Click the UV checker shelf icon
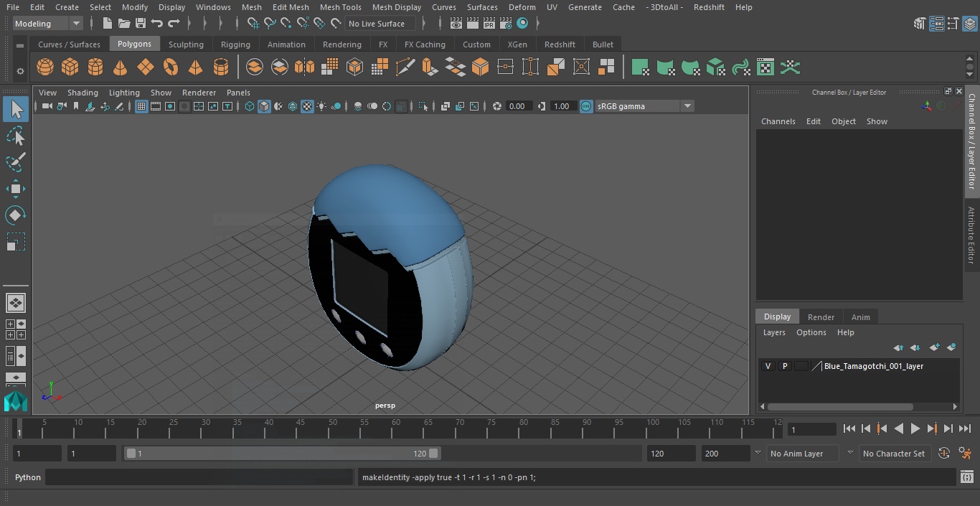980x506 pixels. coord(765,67)
